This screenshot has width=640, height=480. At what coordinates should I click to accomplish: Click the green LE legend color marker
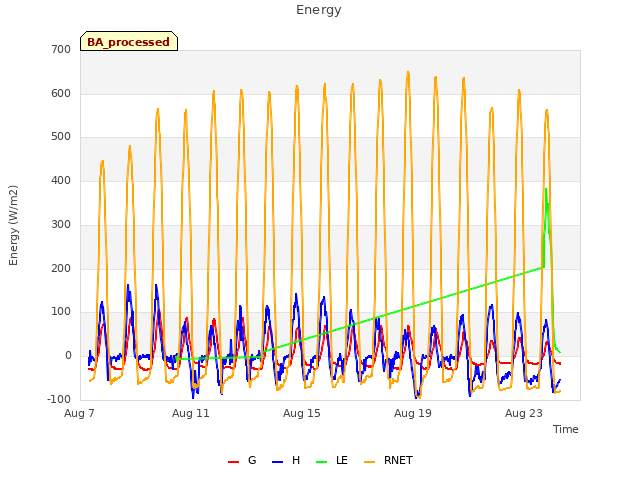click(x=322, y=462)
